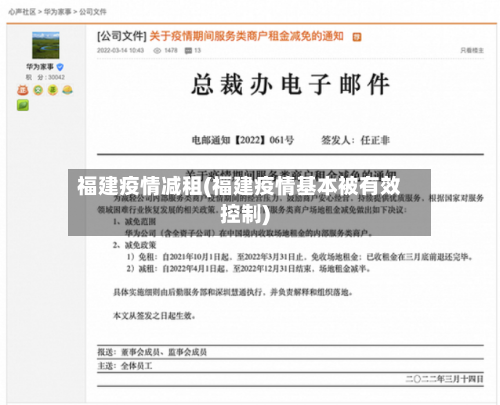500x405 pixels.
Task: Click the 免租 policy line
Action: click(x=299, y=257)
